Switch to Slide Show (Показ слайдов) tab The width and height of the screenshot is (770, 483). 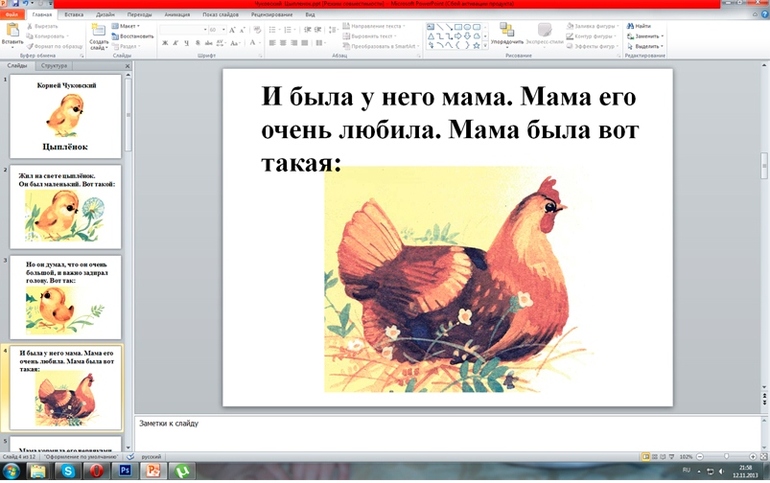(x=220, y=15)
